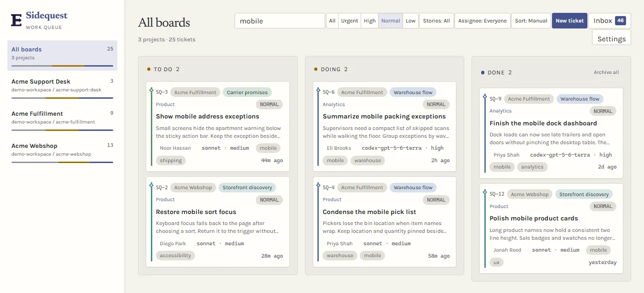Click assignee Diego Park
Screen dimensions: 644x293
coord(173,243)
